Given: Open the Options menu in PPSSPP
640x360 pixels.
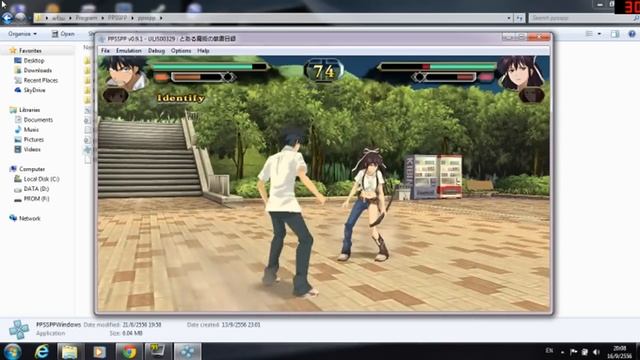Looking at the screenshot, I should click(x=181, y=51).
